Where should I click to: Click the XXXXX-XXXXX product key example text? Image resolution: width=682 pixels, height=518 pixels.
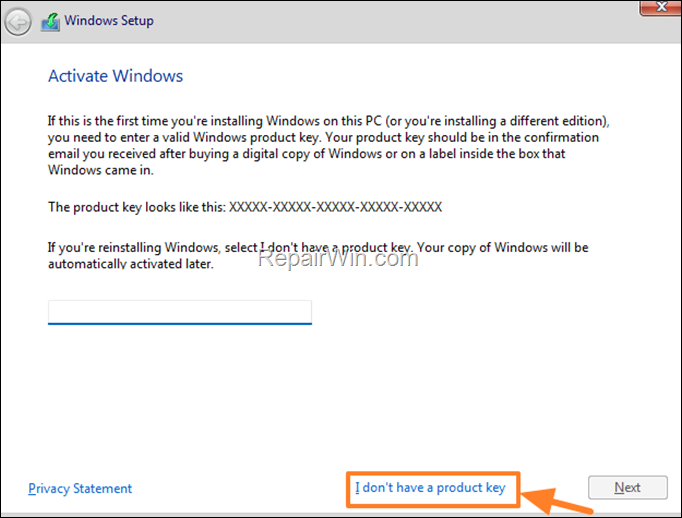[x=335, y=207]
